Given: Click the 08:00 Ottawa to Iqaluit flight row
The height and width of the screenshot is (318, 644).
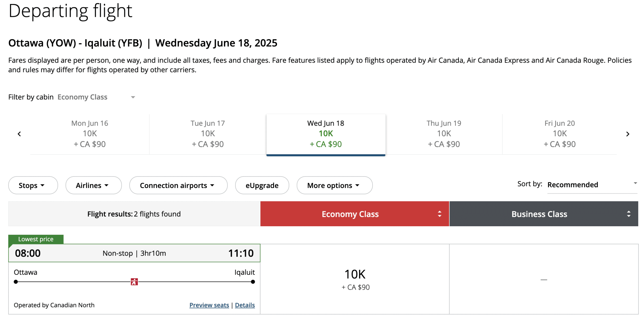Looking at the screenshot, I should coord(134,253).
